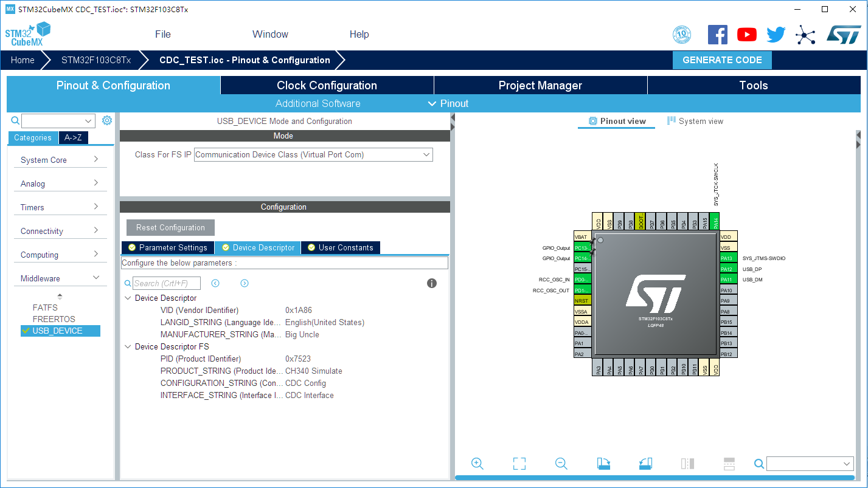Viewport: 868px width, 488px height.
Task: Expand the Connectivity category
Action: (x=60, y=230)
